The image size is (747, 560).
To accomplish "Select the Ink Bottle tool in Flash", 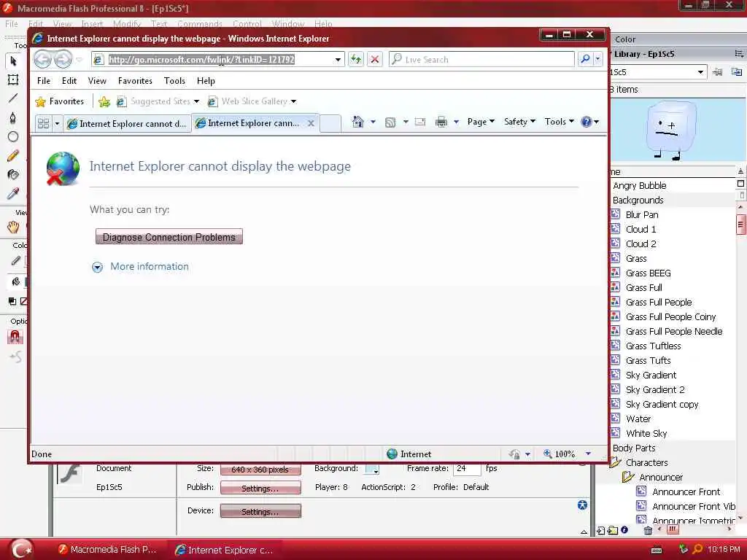I will [x=13, y=175].
